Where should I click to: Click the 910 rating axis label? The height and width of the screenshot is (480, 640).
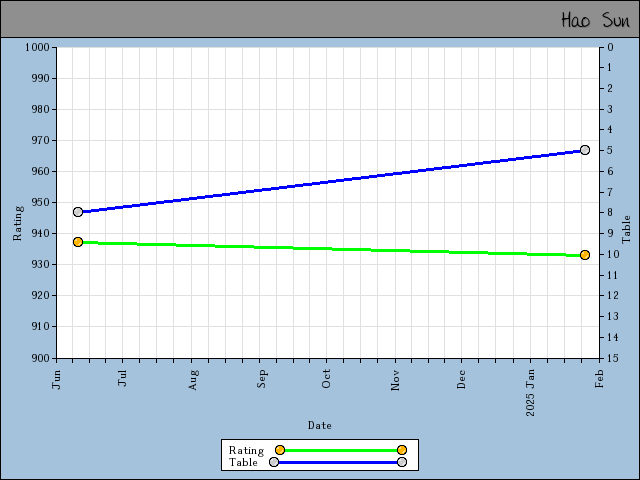[40, 327]
